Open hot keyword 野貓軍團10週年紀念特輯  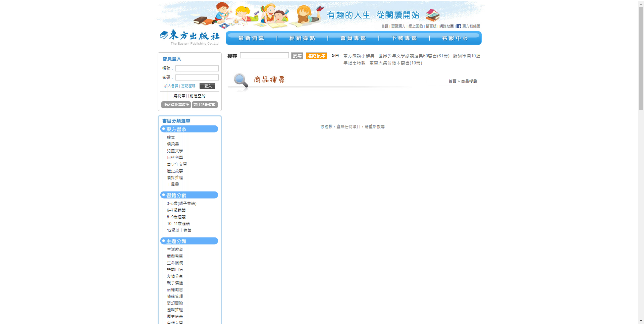tap(467, 56)
